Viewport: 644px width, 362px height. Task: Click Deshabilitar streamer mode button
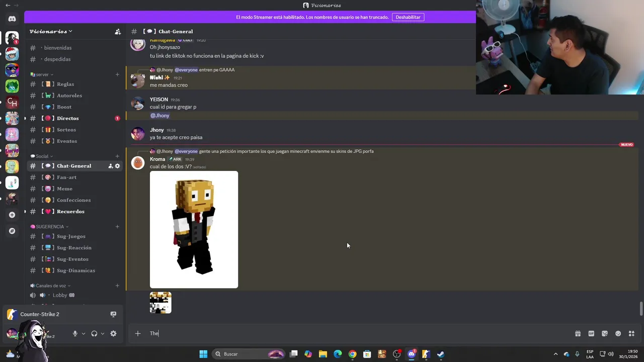coord(408,17)
